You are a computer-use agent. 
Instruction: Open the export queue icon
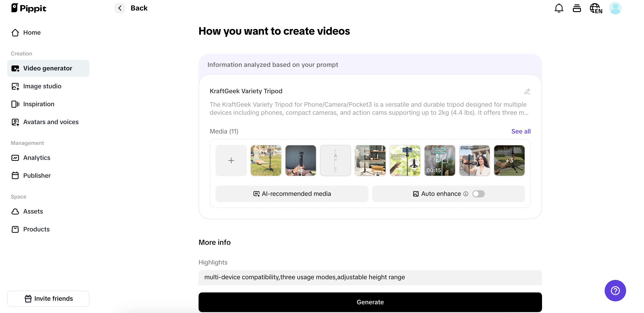click(577, 8)
